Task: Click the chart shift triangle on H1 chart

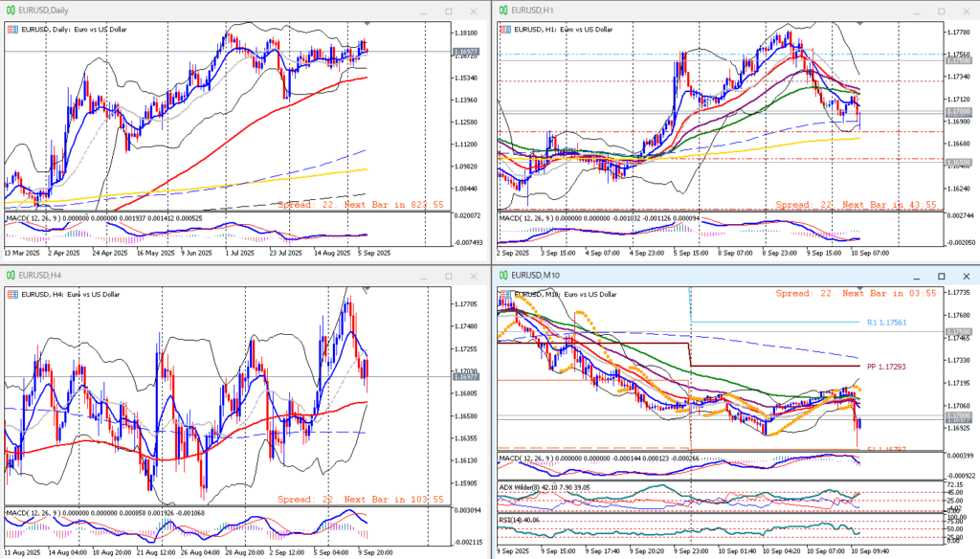Action: tap(858, 22)
